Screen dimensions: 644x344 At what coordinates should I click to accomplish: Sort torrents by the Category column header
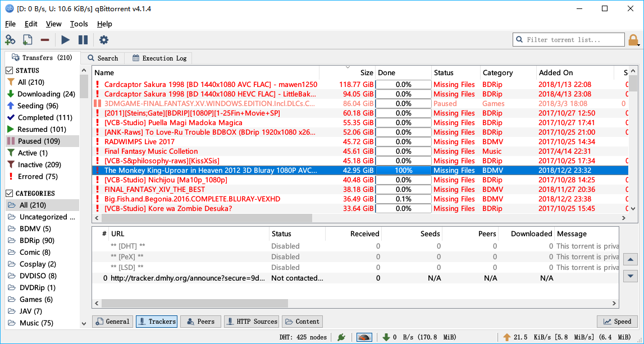508,72
